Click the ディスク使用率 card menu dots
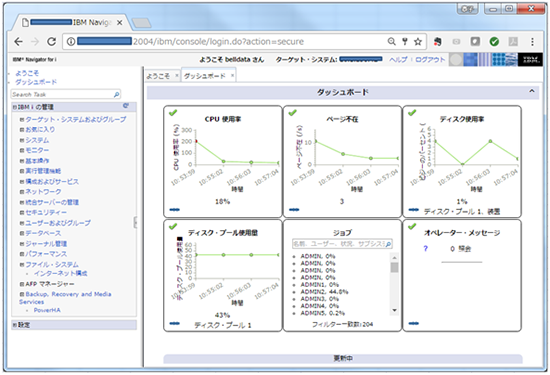 pos(414,210)
